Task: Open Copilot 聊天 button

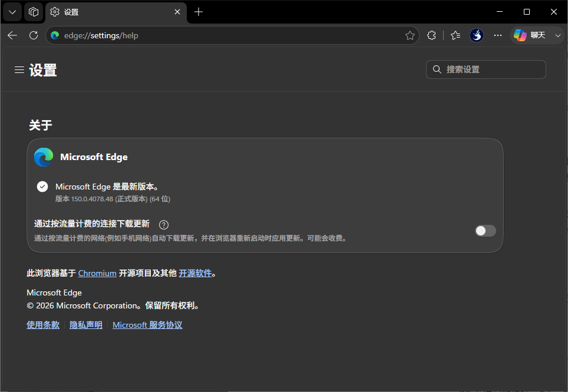Action: point(530,35)
